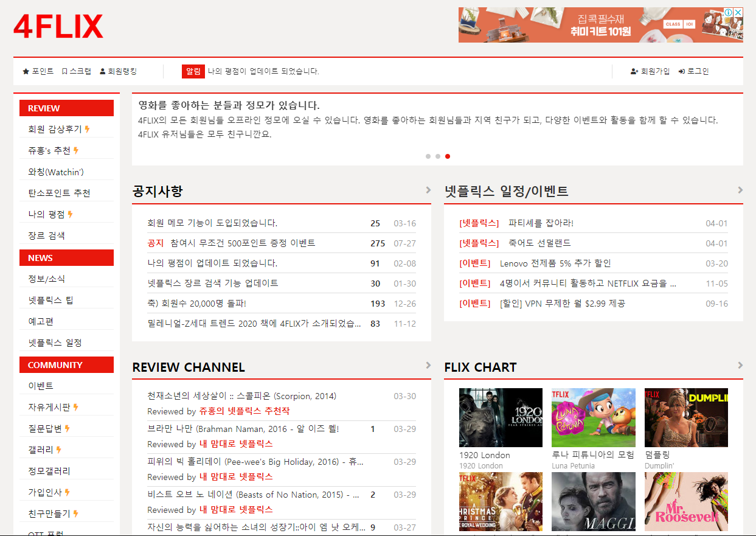Click 1920 London title text under poster
756x536 pixels.
(485, 455)
